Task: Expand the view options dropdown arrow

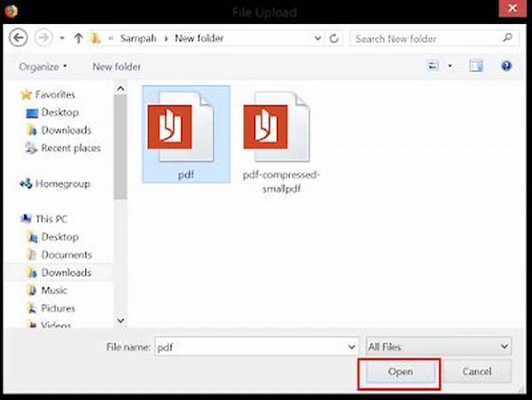Action: click(x=450, y=67)
